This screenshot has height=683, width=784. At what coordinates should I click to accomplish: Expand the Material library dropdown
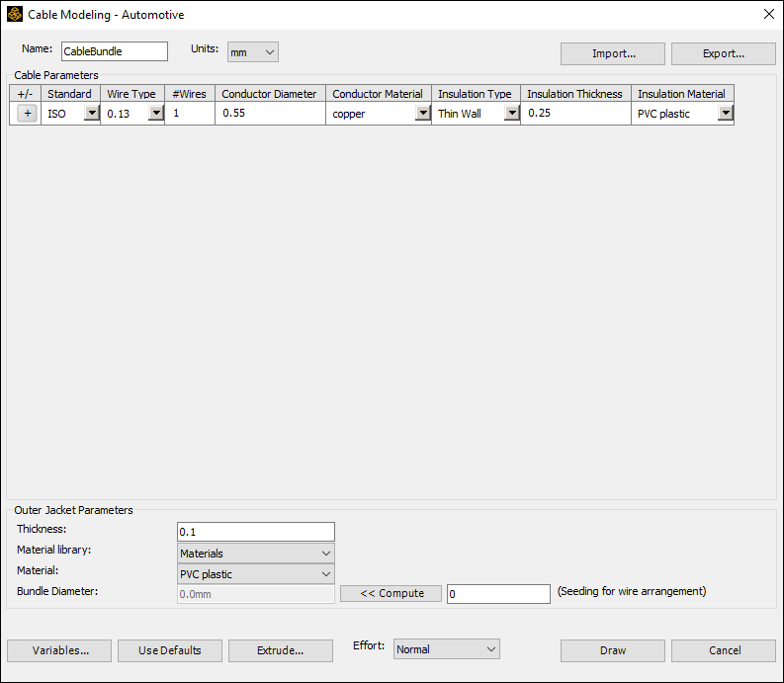pyautogui.click(x=256, y=554)
